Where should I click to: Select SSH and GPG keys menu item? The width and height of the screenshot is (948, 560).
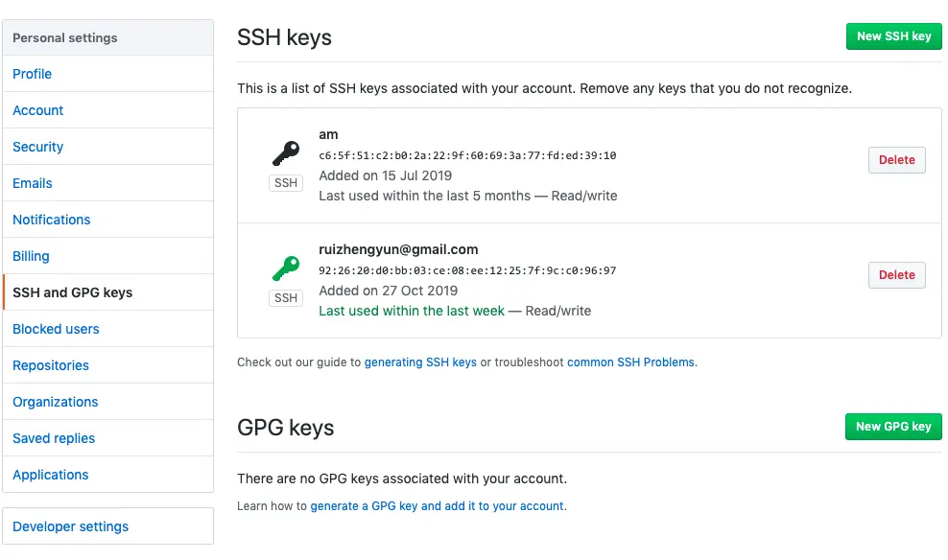[x=73, y=292]
